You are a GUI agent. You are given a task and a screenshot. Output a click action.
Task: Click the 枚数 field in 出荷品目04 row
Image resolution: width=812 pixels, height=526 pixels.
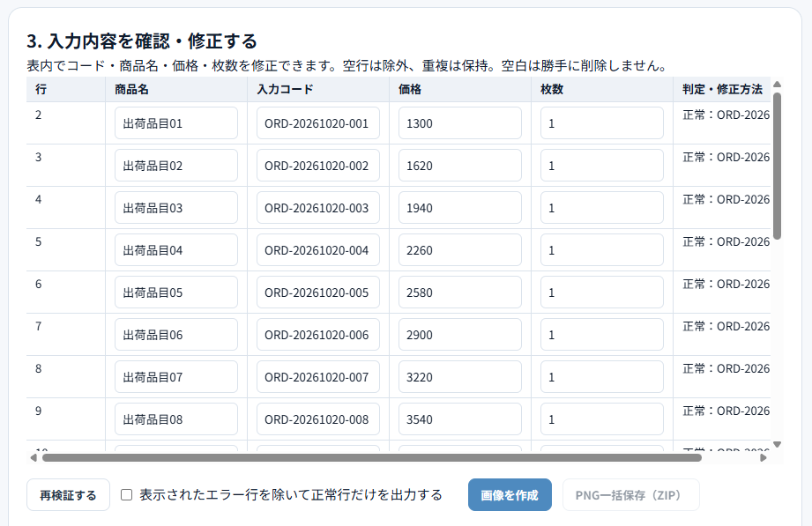602,250
